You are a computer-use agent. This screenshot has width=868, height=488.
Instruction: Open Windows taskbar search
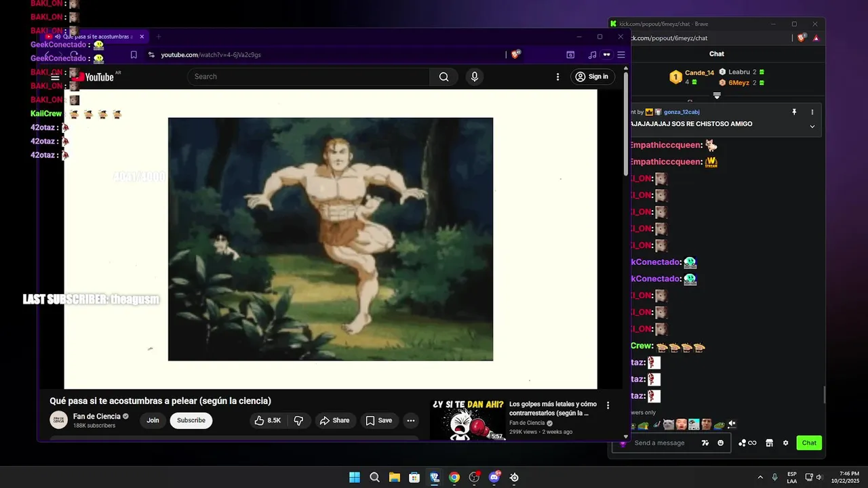coord(374,477)
